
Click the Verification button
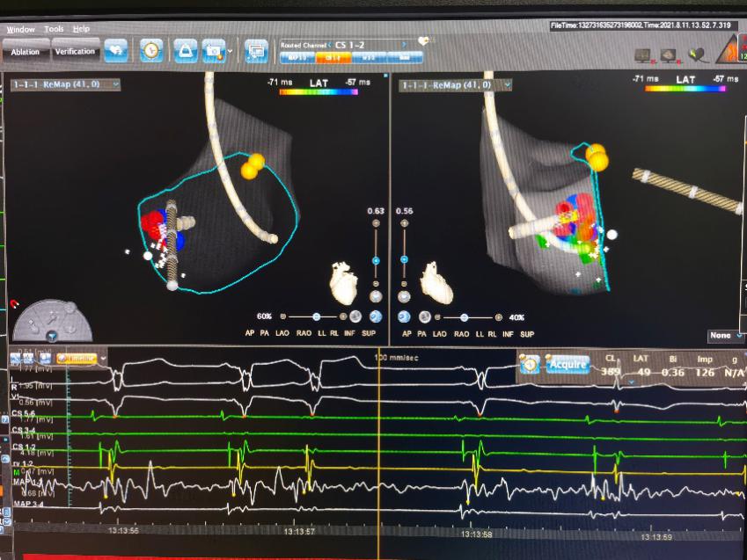click(75, 52)
